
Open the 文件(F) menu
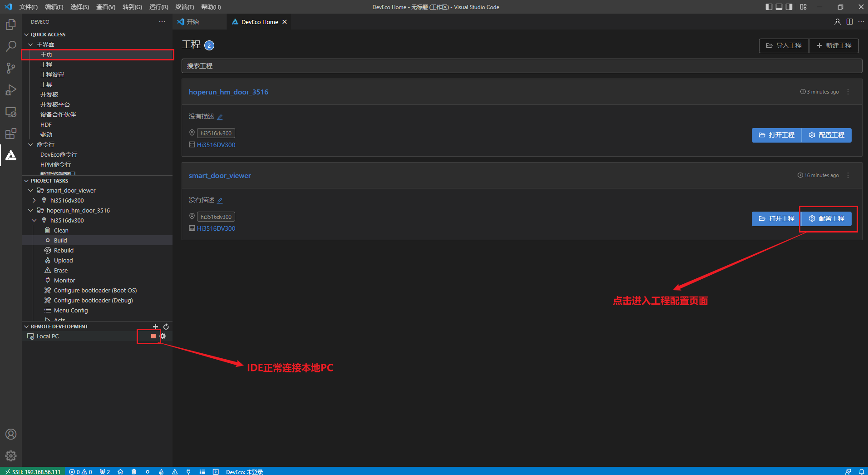tap(28, 7)
